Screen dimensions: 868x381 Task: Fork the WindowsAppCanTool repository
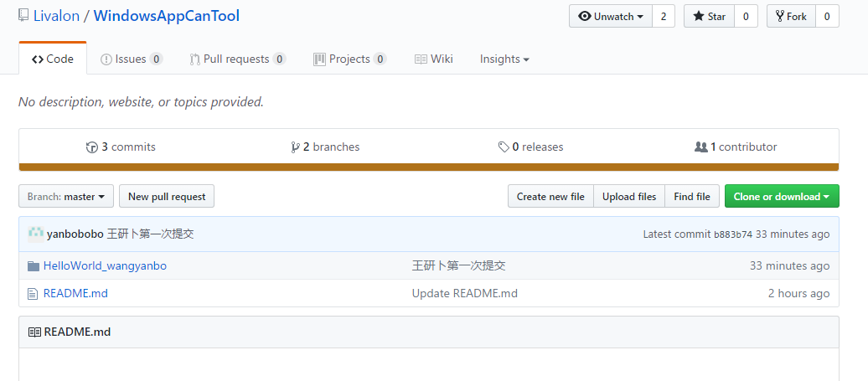click(791, 16)
